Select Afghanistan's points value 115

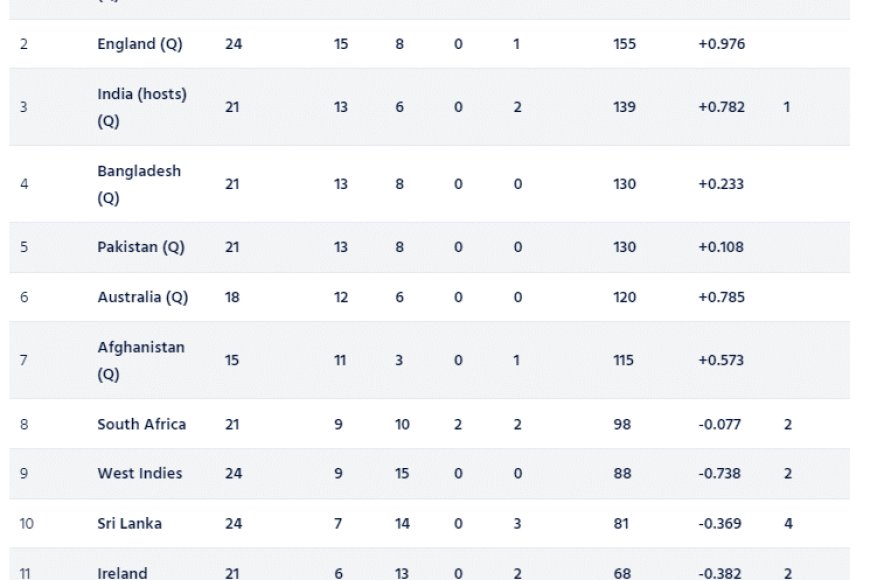(624, 361)
